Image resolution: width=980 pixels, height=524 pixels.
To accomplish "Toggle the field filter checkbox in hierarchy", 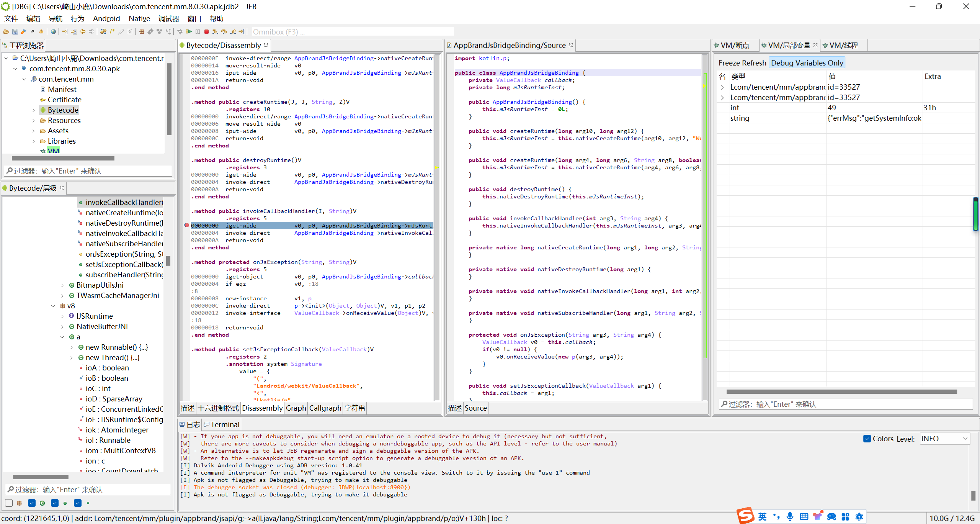I will point(78,503).
